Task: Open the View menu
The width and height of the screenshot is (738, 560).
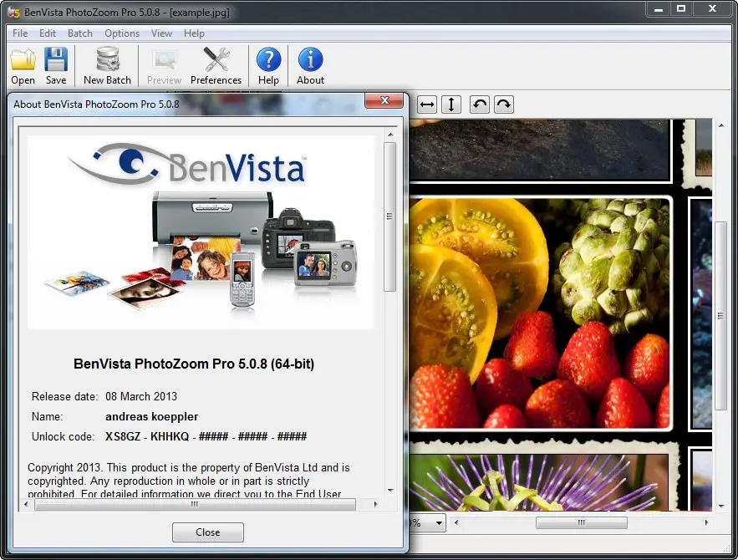Action: (161, 33)
